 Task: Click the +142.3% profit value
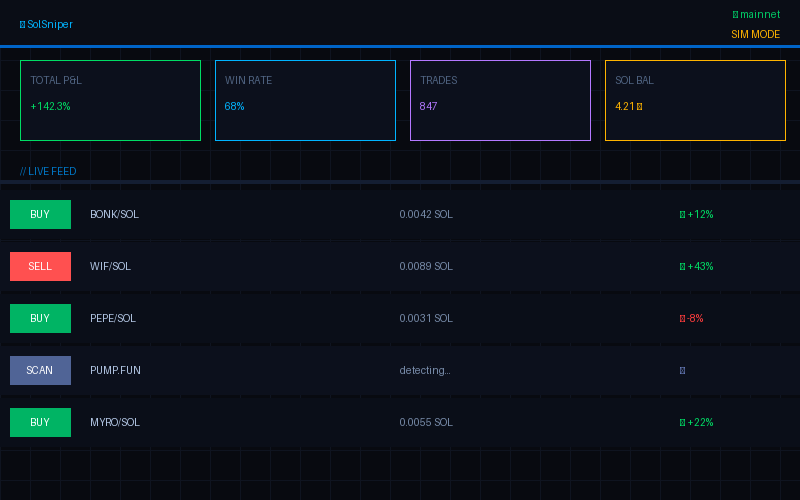tap(51, 106)
